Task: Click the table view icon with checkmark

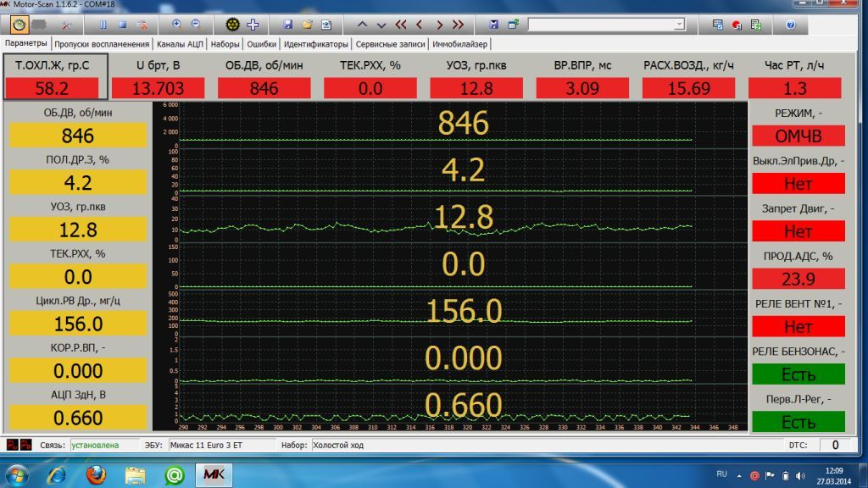Action: [x=717, y=25]
